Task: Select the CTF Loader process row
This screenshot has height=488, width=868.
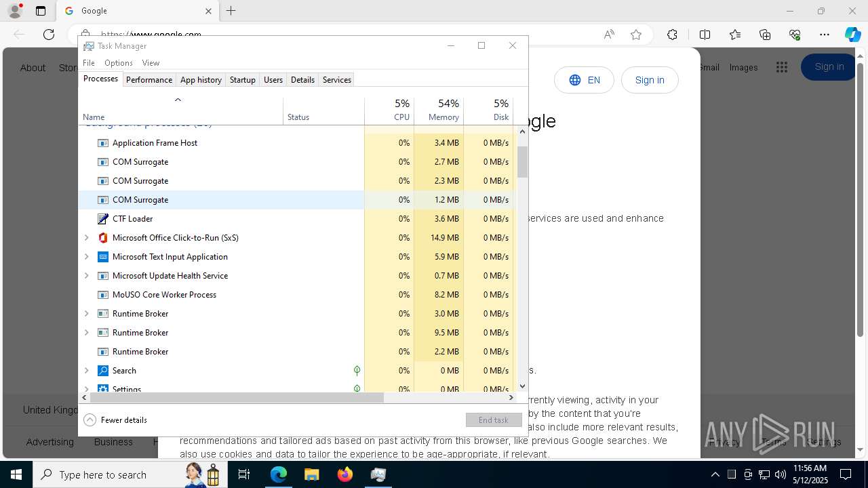Action: [x=298, y=219]
